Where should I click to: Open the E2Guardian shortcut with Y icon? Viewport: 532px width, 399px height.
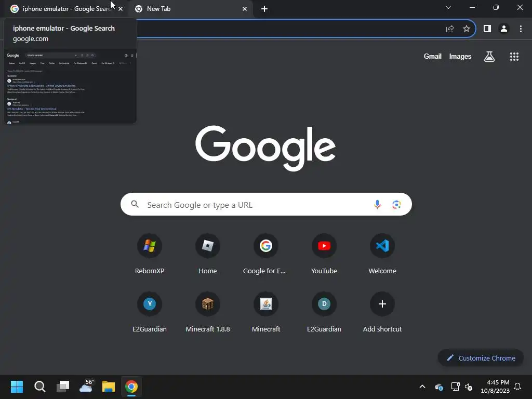(x=150, y=312)
